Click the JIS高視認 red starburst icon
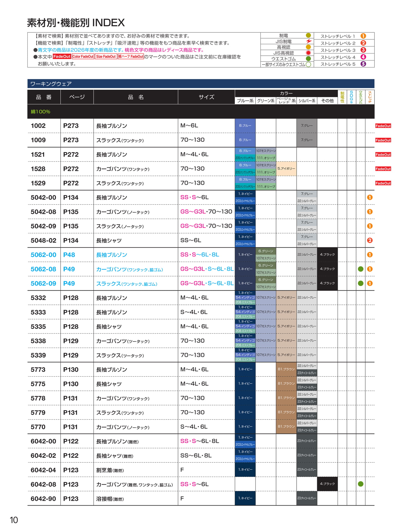This screenshot has width=413, height=532. point(308,53)
